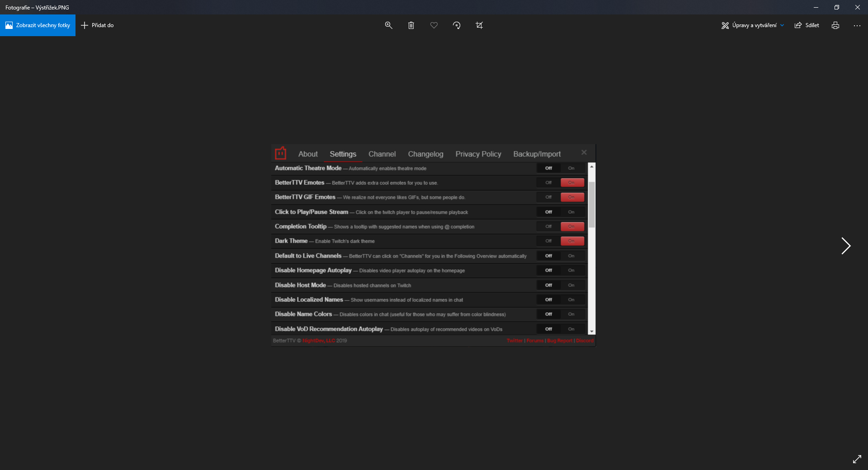
Task: Select the Channel tab in pictured panel
Action: (382, 154)
